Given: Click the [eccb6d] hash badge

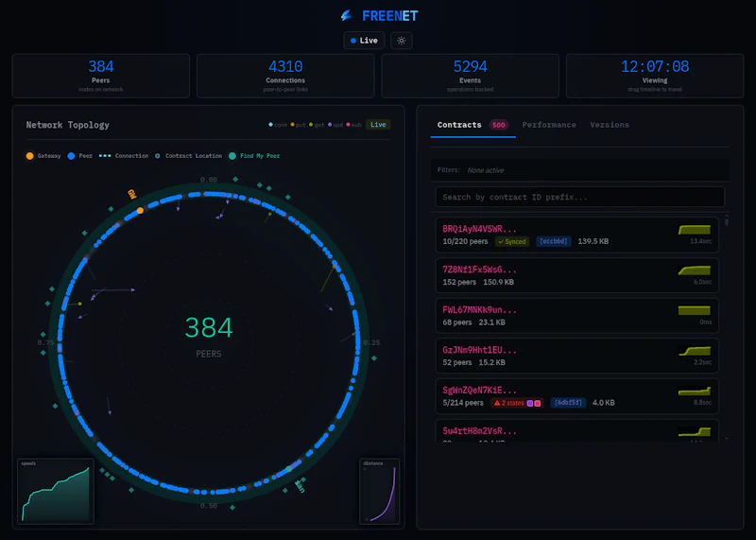Looking at the screenshot, I should (554, 241).
